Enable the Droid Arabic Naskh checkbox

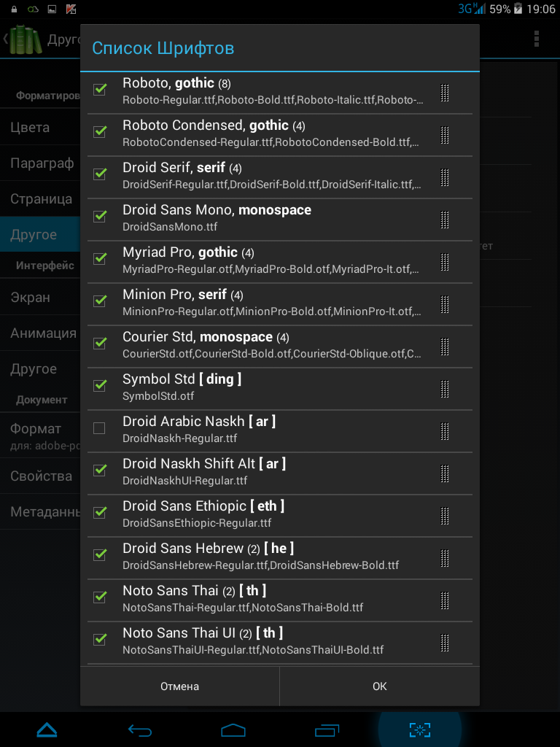coord(100,428)
